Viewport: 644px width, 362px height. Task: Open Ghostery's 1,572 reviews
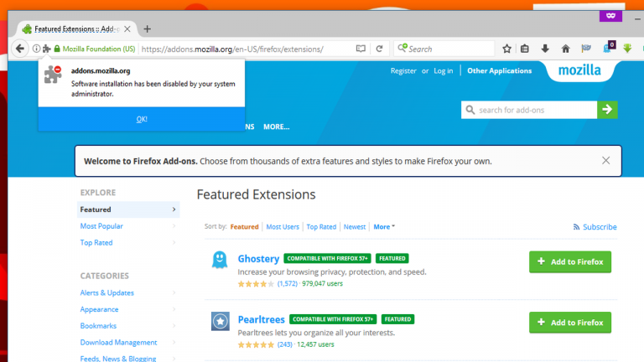click(287, 283)
